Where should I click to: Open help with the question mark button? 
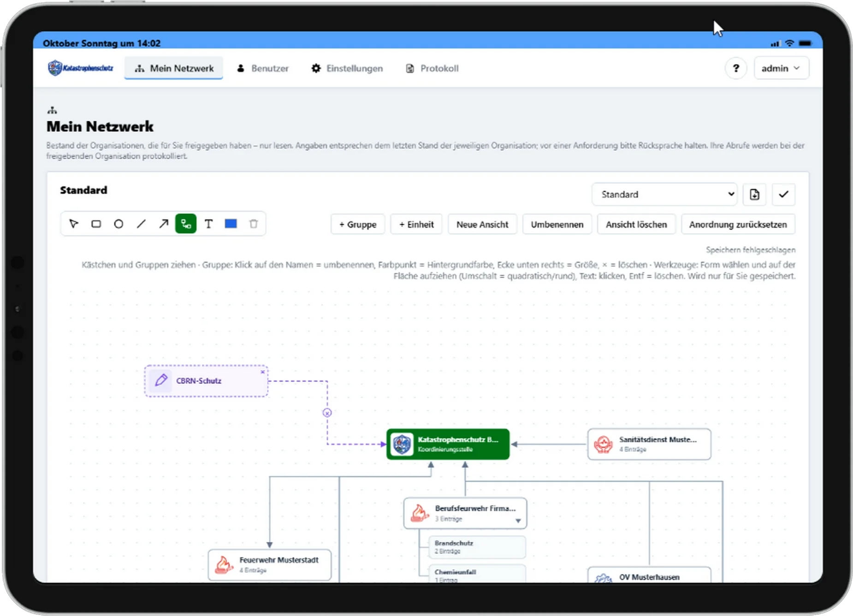click(x=736, y=68)
